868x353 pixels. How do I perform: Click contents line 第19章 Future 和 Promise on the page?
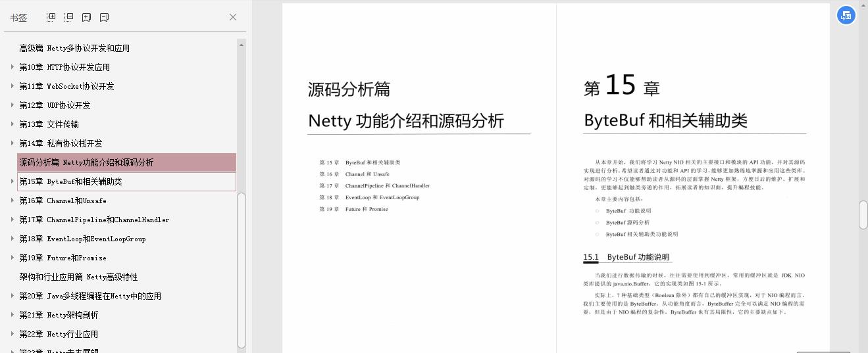point(353,209)
